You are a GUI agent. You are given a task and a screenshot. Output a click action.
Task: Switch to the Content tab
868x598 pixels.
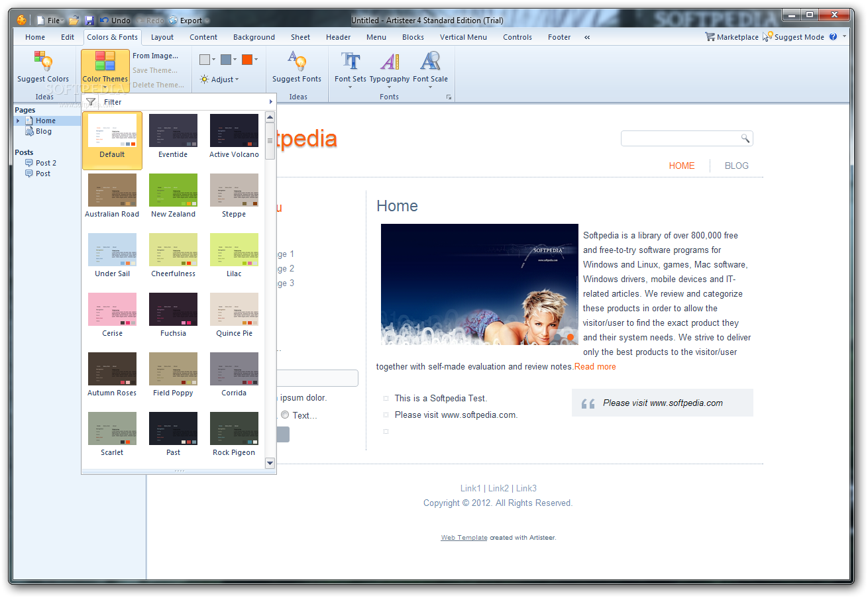pos(203,37)
